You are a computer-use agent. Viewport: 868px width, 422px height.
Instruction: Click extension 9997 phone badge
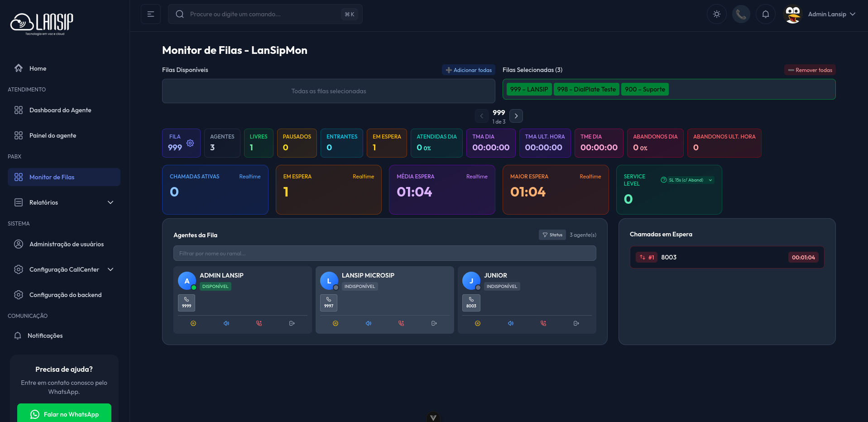click(x=329, y=302)
